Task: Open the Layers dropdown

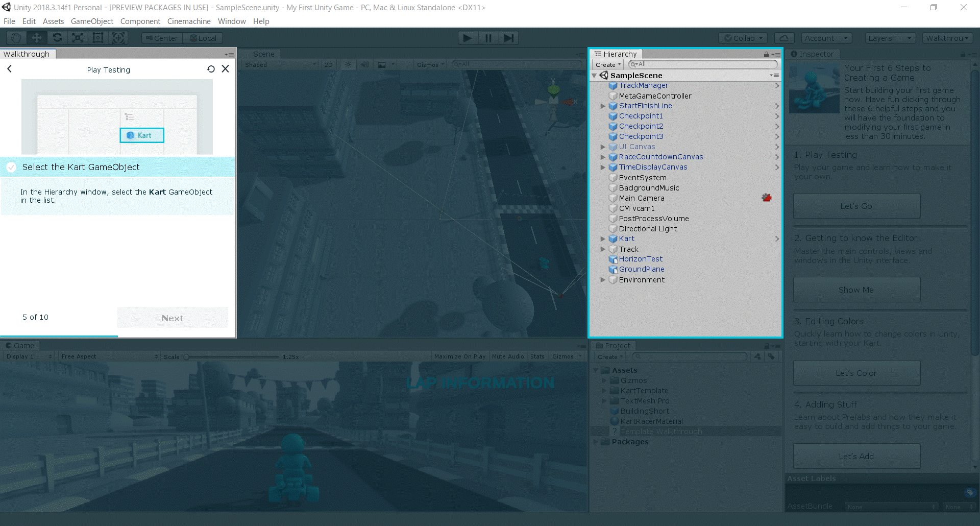Action: pyautogui.click(x=890, y=38)
